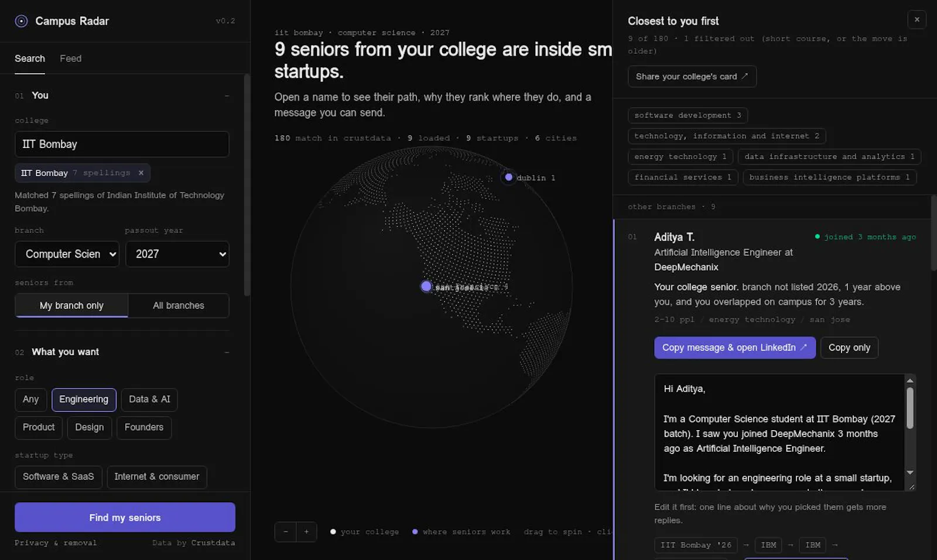
Task: Filter by software development tag
Action: (x=688, y=115)
